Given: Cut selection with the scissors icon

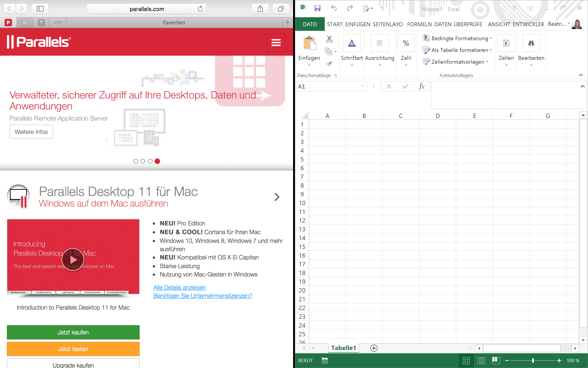Looking at the screenshot, I should pos(329,39).
